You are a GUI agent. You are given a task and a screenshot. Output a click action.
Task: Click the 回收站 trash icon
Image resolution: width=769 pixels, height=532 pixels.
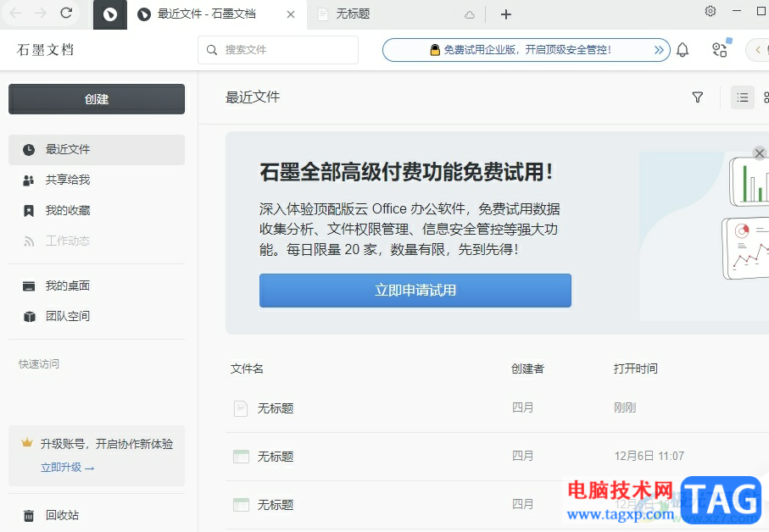[29, 515]
